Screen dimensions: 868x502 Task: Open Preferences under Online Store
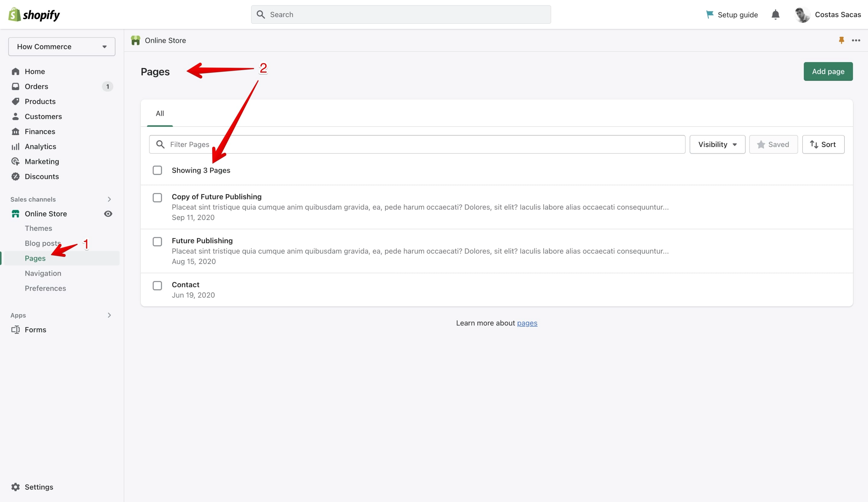[45, 288]
